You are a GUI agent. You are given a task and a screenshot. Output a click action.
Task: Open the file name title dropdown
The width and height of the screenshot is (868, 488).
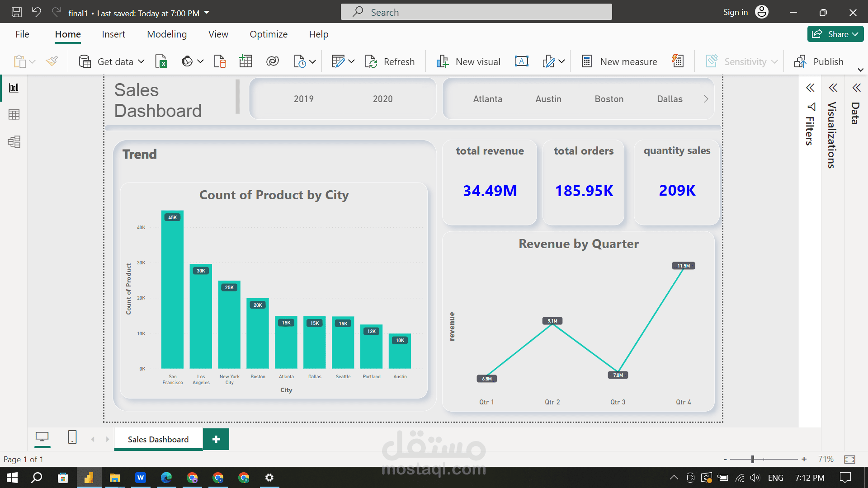pos(207,13)
